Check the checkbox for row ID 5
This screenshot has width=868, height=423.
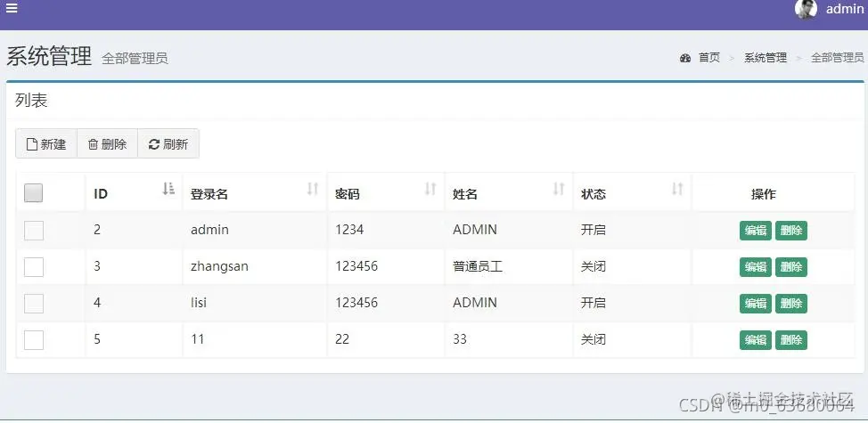click(x=34, y=340)
